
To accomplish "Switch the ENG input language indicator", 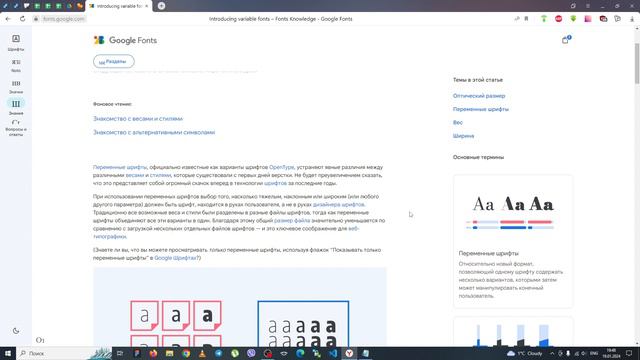I will 594,353.
